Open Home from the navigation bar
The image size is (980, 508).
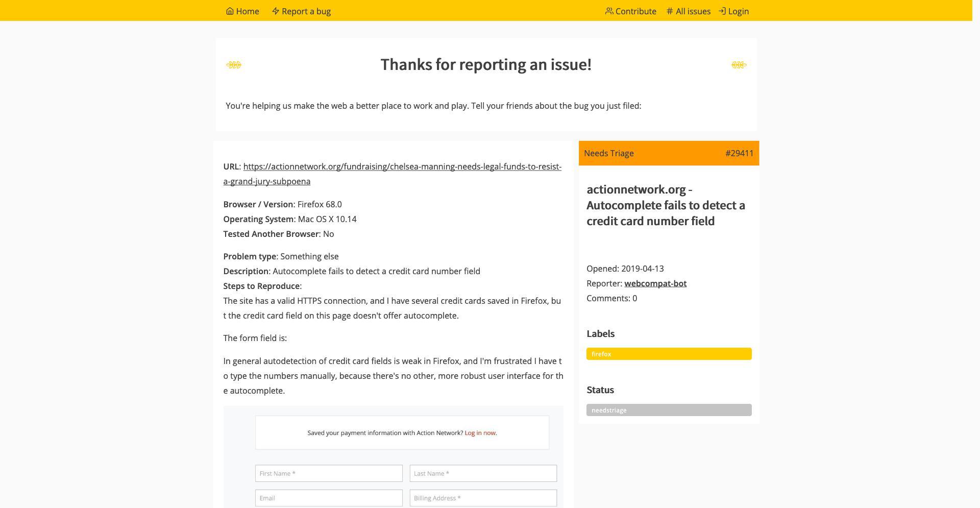[248, 11]
